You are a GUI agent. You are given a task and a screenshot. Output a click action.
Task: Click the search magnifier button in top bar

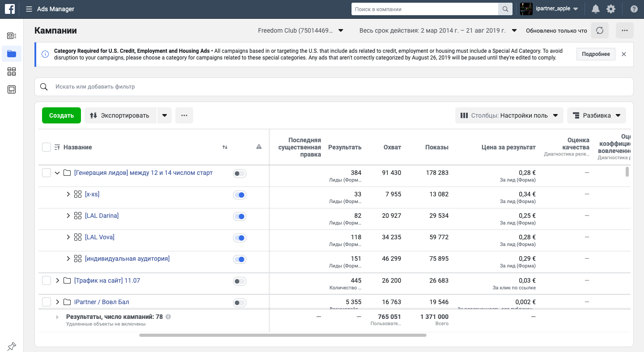coord(505,9)
